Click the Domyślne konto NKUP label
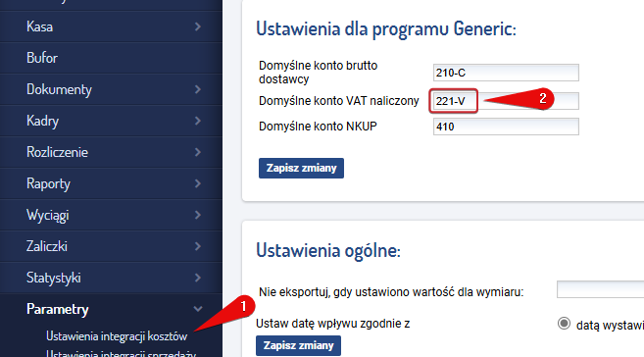The height and width of the screenshot is (357, 644). tap(318, 127)
